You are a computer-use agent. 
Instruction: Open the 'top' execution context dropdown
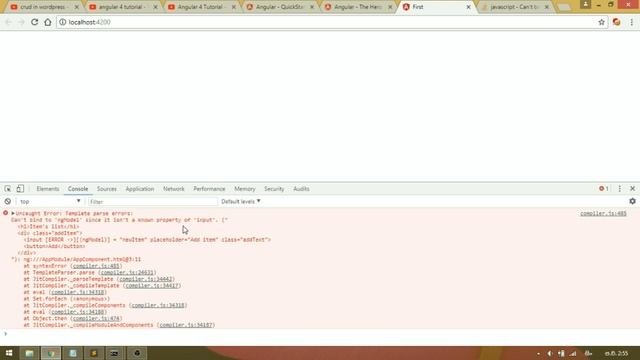pyautogui.click(x=50, y=201)
